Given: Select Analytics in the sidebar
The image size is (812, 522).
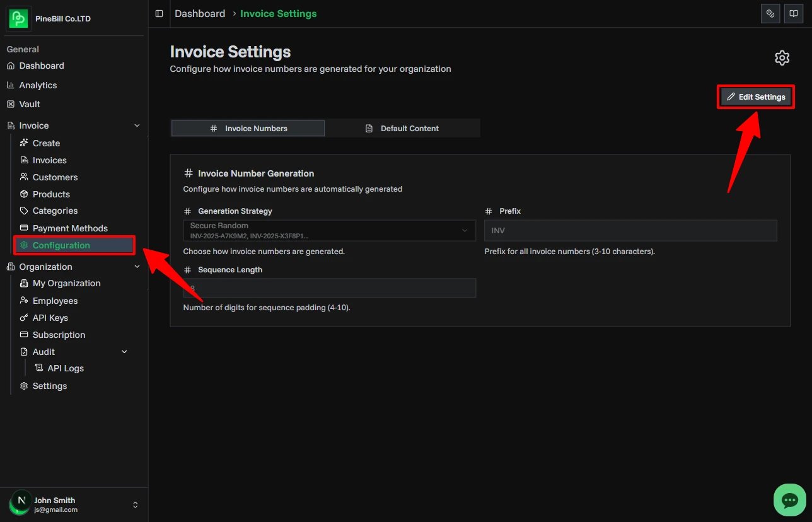Looking at the screenshot, I should [x=38, y=85].
